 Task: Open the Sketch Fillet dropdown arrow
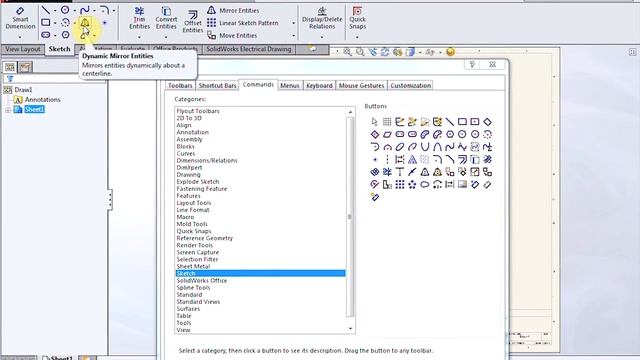point(113,11)
